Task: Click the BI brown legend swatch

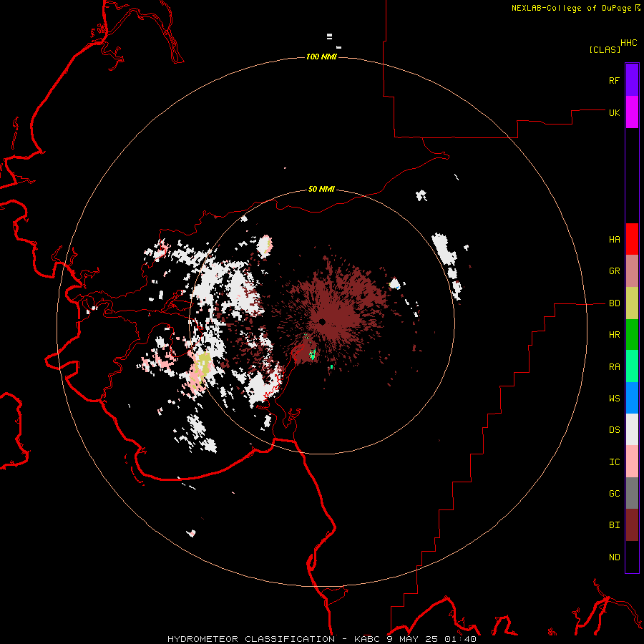Action: point(632,525)
